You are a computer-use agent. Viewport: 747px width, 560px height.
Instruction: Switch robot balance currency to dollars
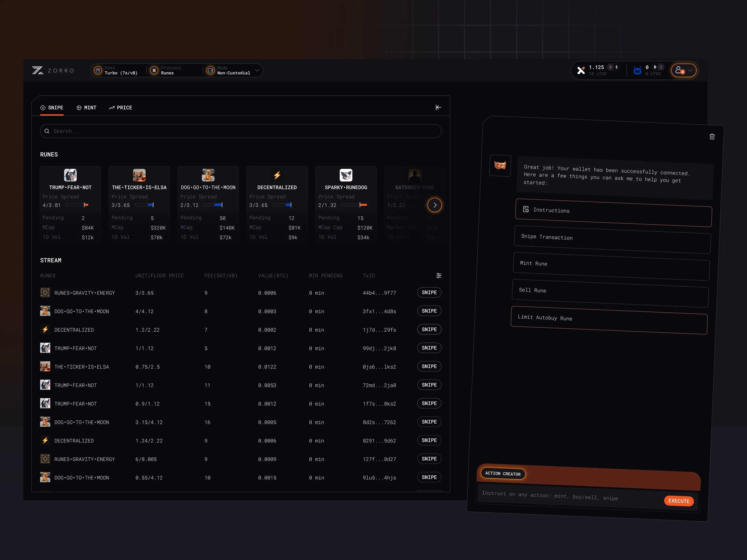pos(661,67)
